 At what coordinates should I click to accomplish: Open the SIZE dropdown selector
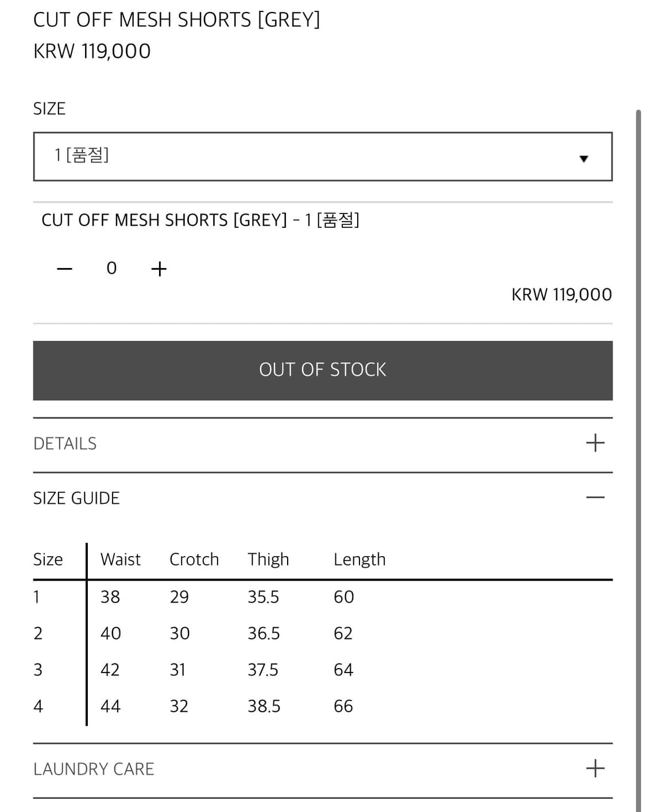tap(323, 157)
